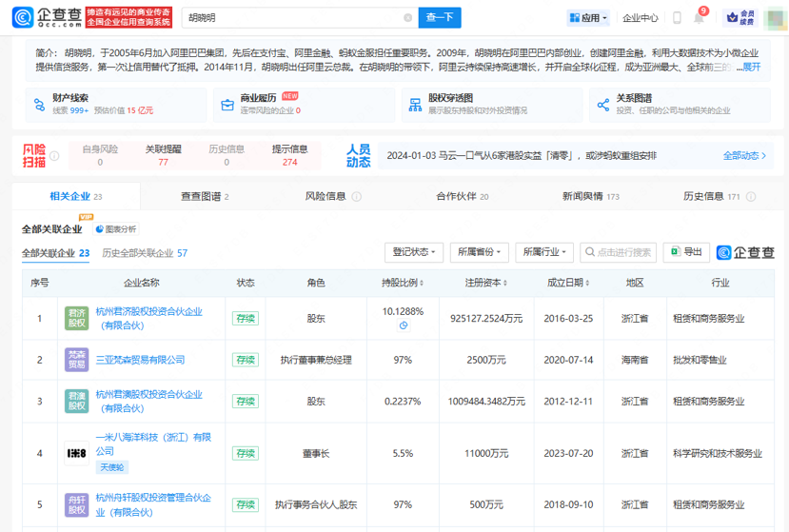Click the pie icon under 10.1288%
The width and height of the screenshot is (789, 532).
coord(403,325)
